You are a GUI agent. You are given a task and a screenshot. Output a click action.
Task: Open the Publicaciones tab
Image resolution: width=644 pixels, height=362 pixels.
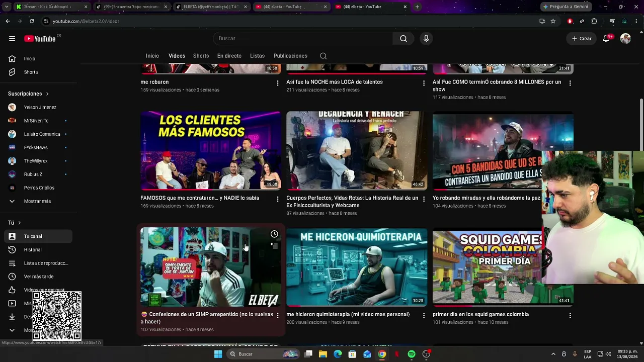tap(290, 56)
